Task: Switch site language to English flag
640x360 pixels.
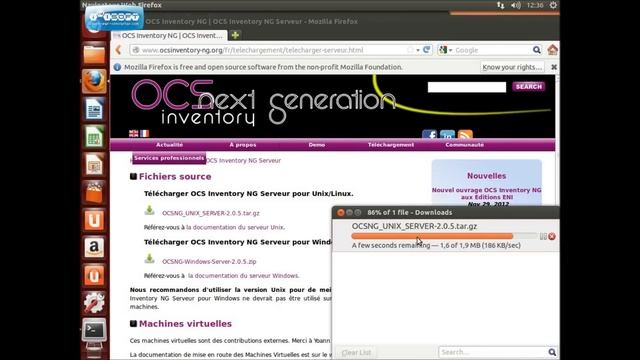Action: (x=133, y=133)
